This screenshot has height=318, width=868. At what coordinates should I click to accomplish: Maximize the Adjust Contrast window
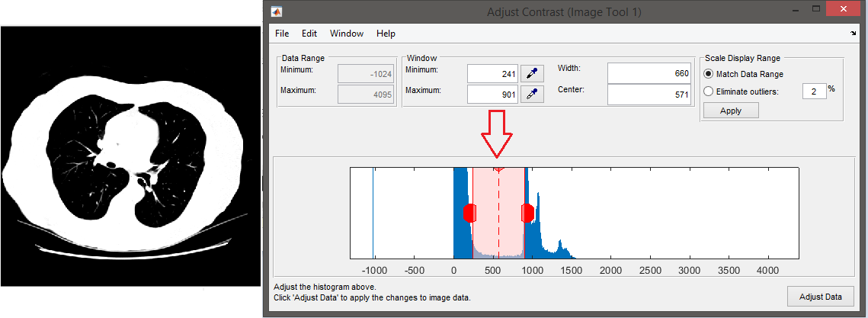click(x=815, y=9)
